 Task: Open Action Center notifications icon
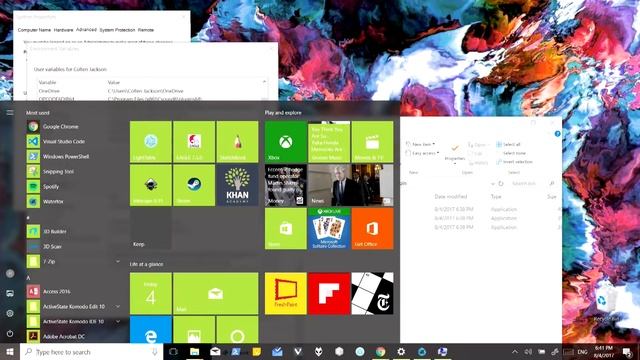pyautogui.click(x=627, y=351)
